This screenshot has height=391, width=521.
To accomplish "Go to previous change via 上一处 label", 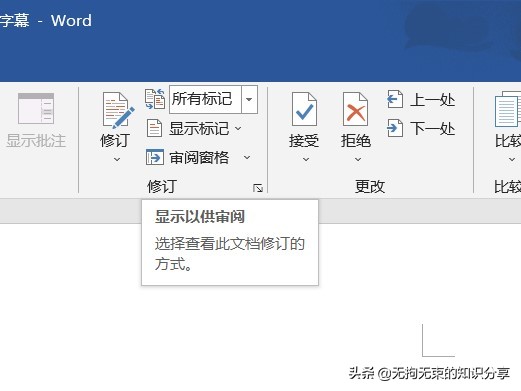I will pyautogui.click(x=432, y=100).
